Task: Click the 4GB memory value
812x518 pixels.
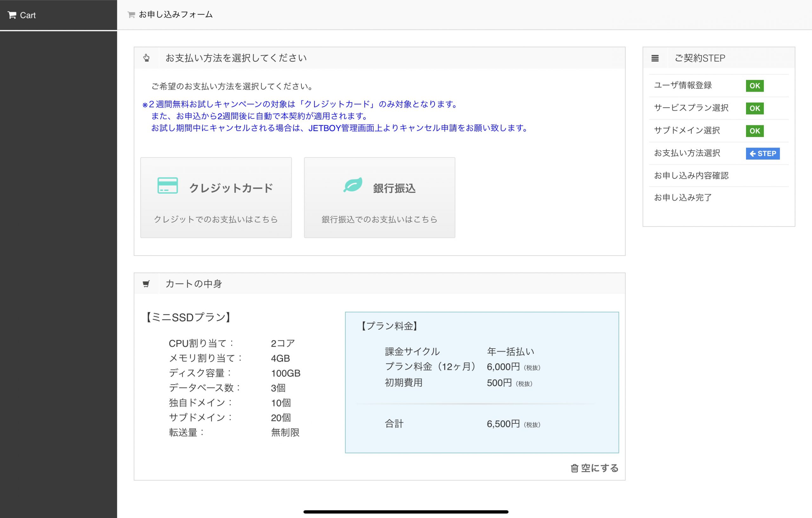Action: (280, 358)
